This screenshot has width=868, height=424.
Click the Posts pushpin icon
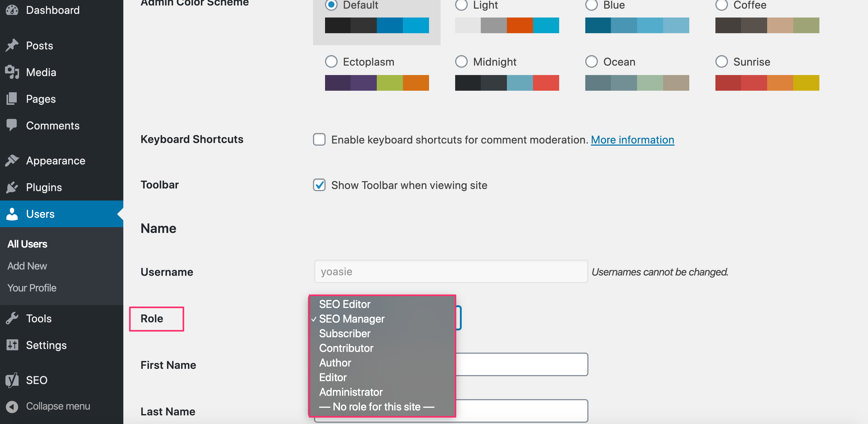12,45
